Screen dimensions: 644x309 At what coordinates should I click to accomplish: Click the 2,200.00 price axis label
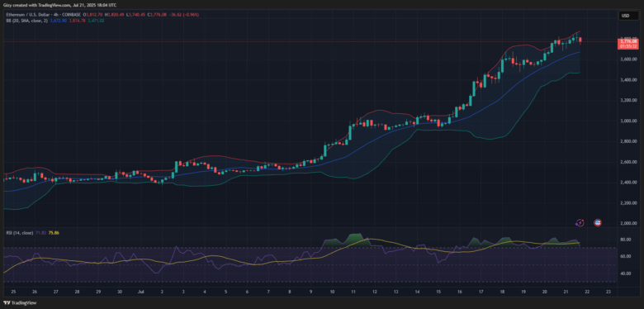(628, 203)
